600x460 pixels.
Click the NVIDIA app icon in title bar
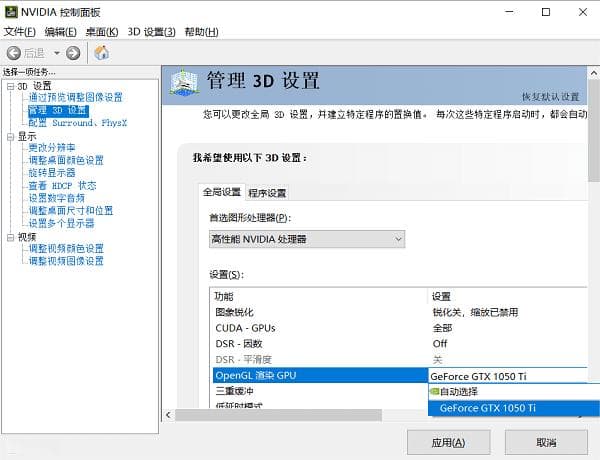coord(11,12)
